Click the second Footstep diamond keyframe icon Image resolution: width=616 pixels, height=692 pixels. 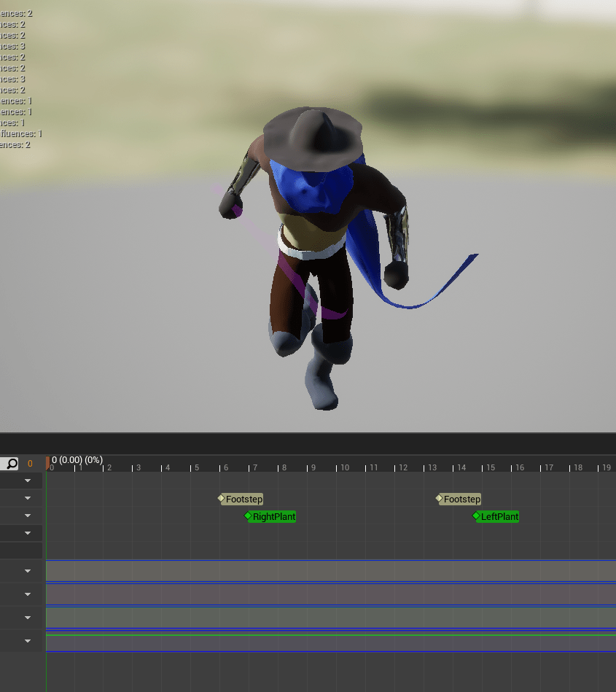click(x=440, y=499)
